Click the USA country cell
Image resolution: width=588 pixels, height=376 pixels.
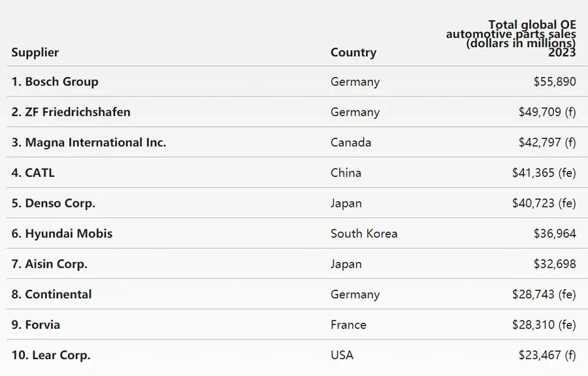[342, 355]
